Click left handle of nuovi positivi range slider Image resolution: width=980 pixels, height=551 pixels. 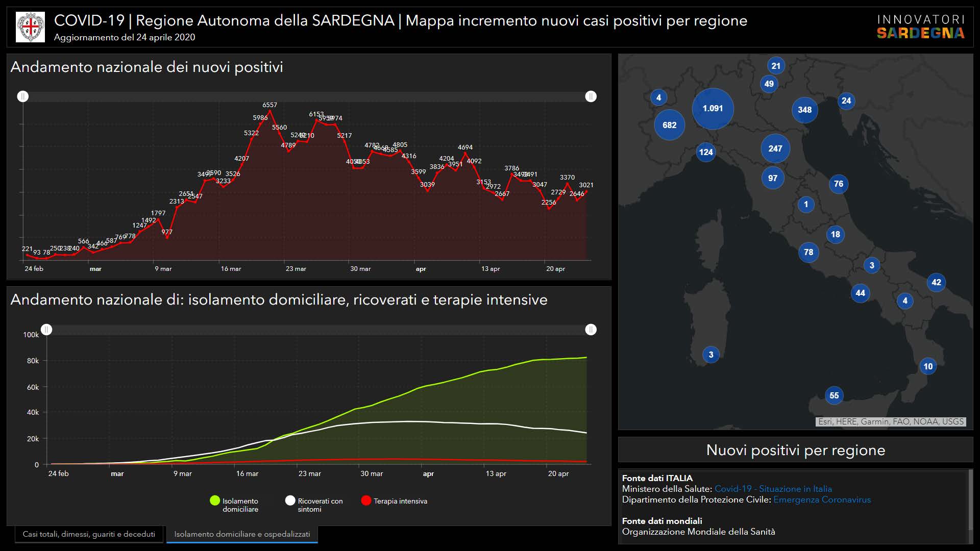(23, 96)
